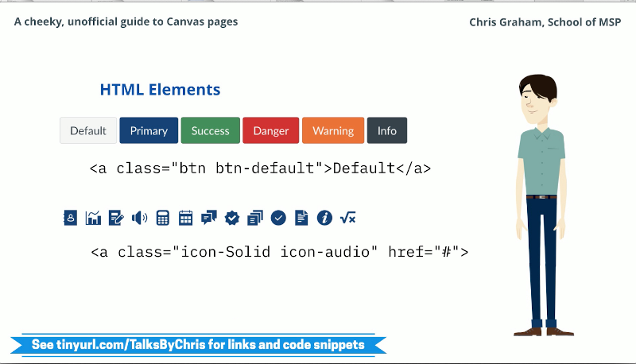Open the calendar month icon
The image size is (636, 364).
186,217
